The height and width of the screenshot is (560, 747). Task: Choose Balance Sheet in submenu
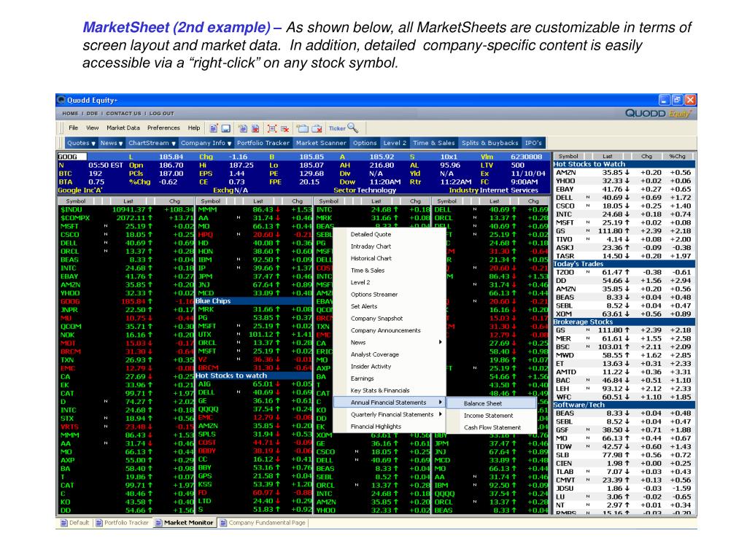pyautogui.click(x=491, y=403)
